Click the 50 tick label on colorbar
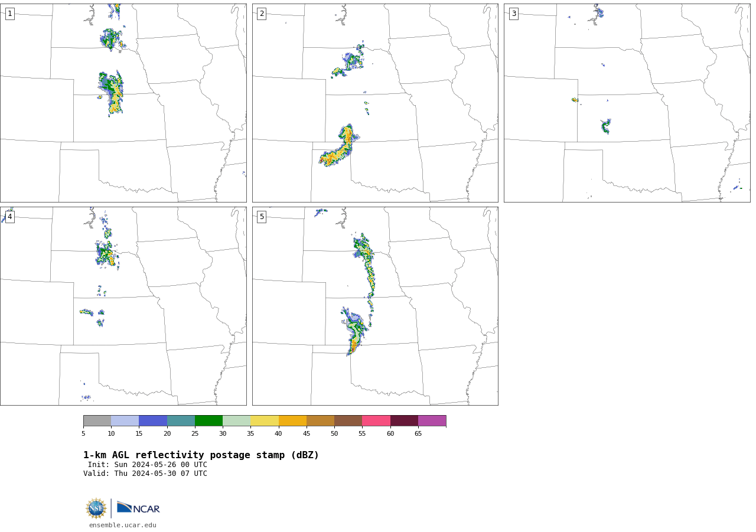The height and width of the screenshot is (532, 756). (x=334, y=434)
